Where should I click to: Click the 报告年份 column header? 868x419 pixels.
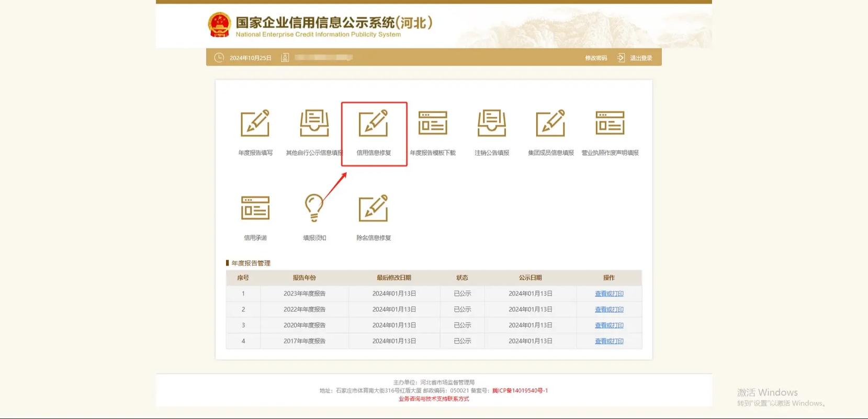pos(305,278)
